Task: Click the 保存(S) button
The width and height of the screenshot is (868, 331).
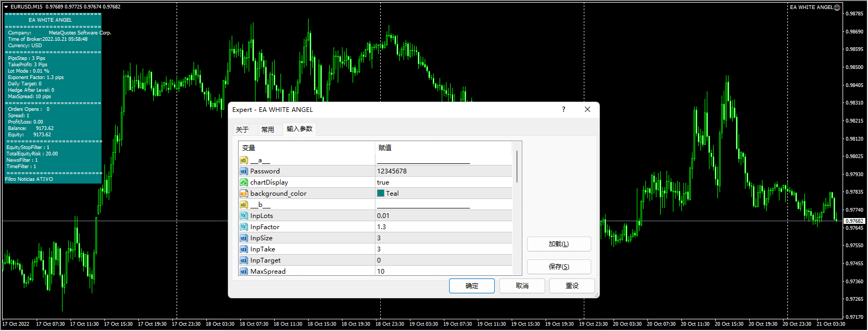Action: pyautogui.click(x=558, y=267)
